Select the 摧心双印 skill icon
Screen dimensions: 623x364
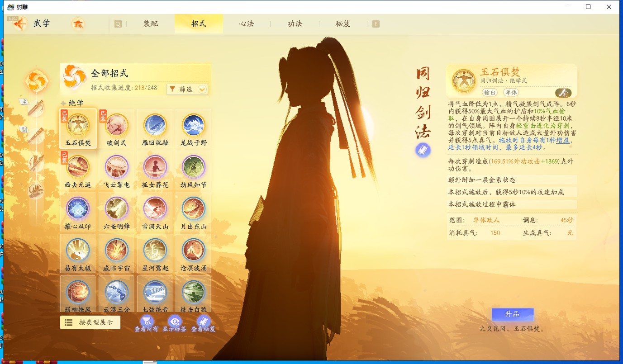(x=78, y=208)
